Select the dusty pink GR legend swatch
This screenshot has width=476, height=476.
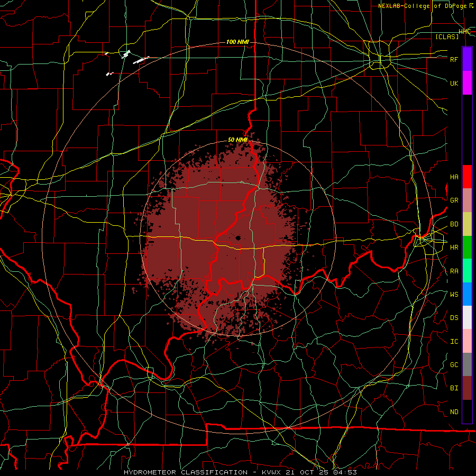[467, 200]
